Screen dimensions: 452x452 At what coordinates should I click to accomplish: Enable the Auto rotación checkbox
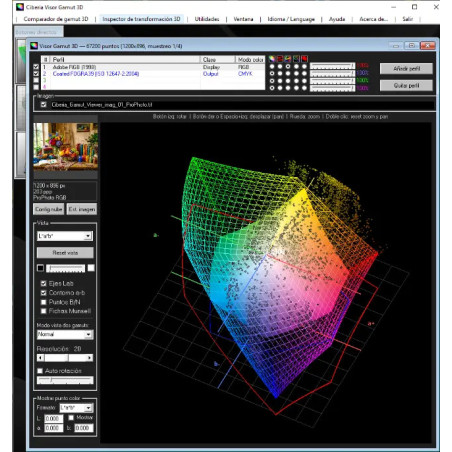point(40,371)
